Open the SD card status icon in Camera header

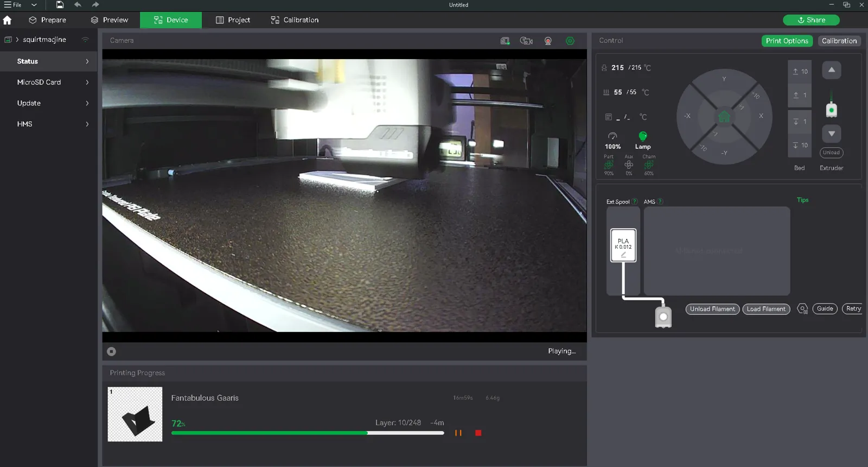[x=505, y=41]
